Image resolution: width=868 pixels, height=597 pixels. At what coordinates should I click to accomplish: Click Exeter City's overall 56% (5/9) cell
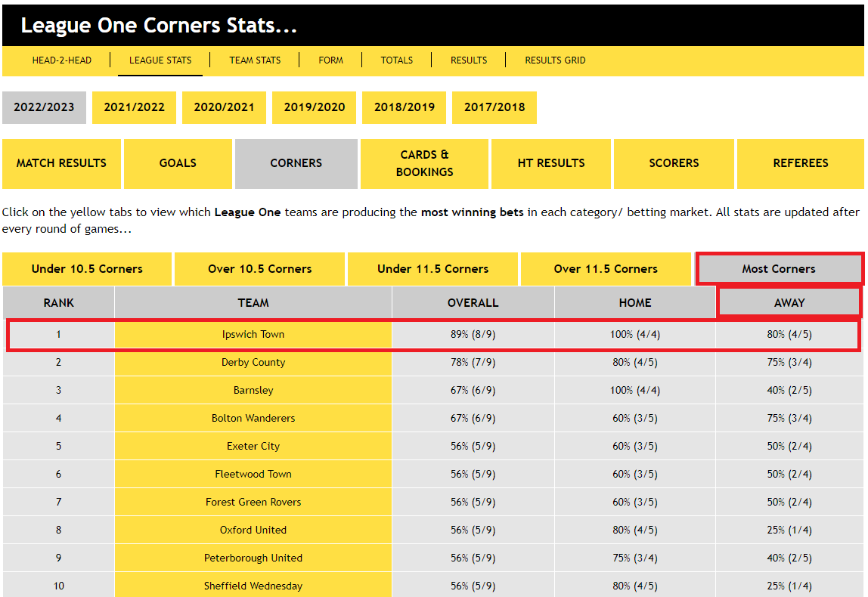coord(473,447)
